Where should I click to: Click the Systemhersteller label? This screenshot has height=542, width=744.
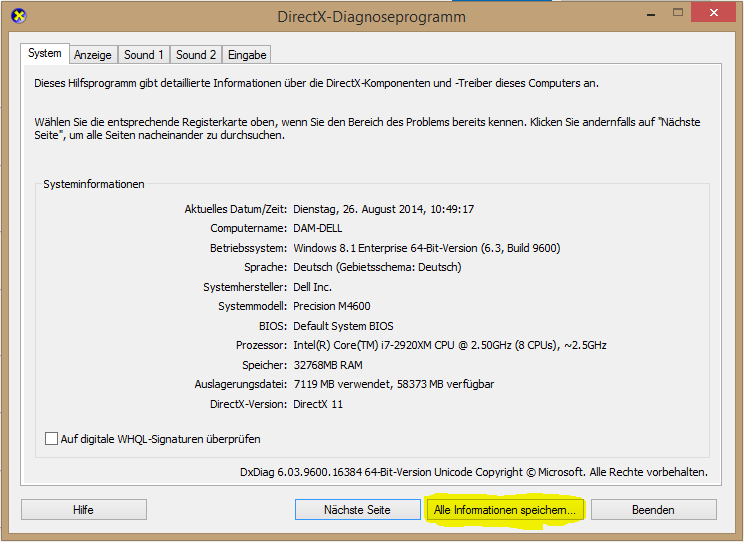(x=245, y=287)
